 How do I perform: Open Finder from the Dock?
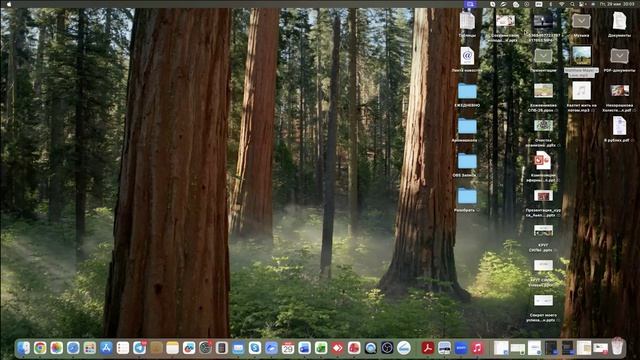point(23,348)
